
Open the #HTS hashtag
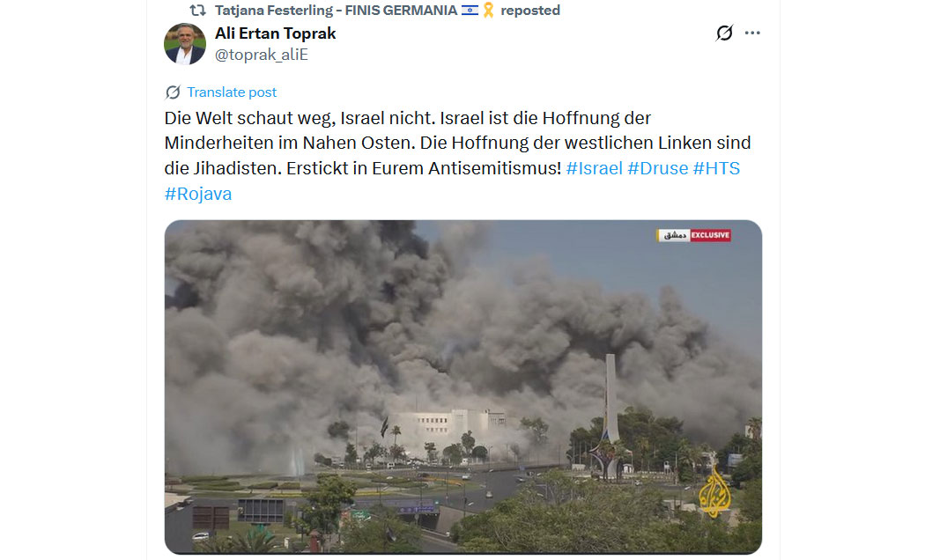tap(716, 168)
